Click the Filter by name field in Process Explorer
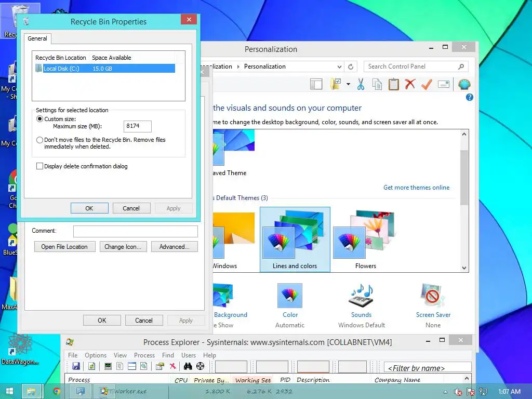This screenshot has width=532, height=399. [x=428, y=367]
